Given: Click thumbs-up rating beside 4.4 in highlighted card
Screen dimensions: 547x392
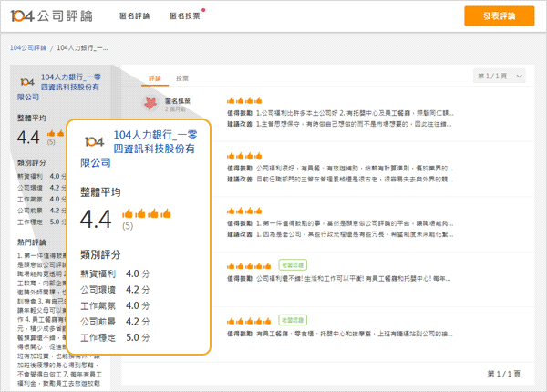Looking at the screenshot, I should click(x=146, y=213).
